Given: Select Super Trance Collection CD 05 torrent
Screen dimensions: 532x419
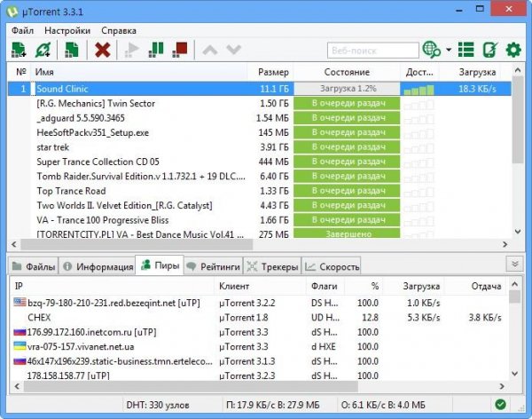Looking at the screenshot, I should [260, 162].
